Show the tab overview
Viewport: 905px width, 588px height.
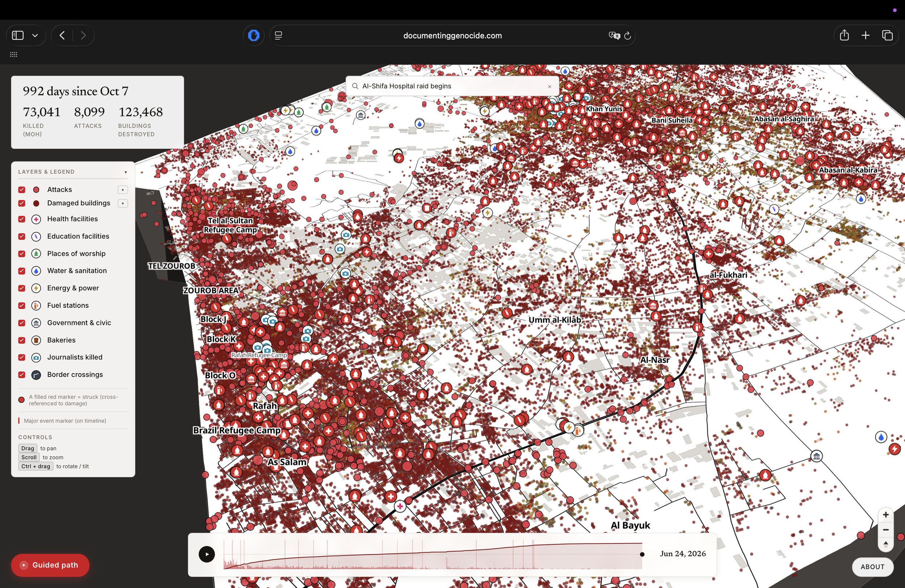point(887,35)
